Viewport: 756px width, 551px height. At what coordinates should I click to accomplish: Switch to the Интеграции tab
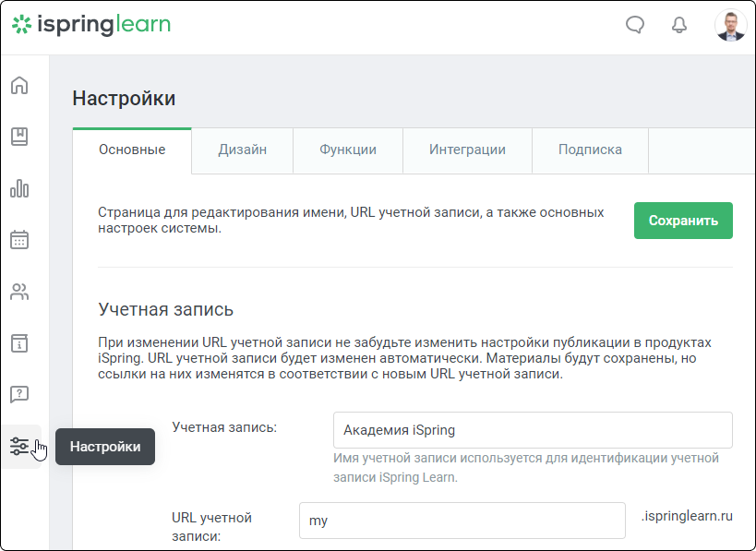467,150
